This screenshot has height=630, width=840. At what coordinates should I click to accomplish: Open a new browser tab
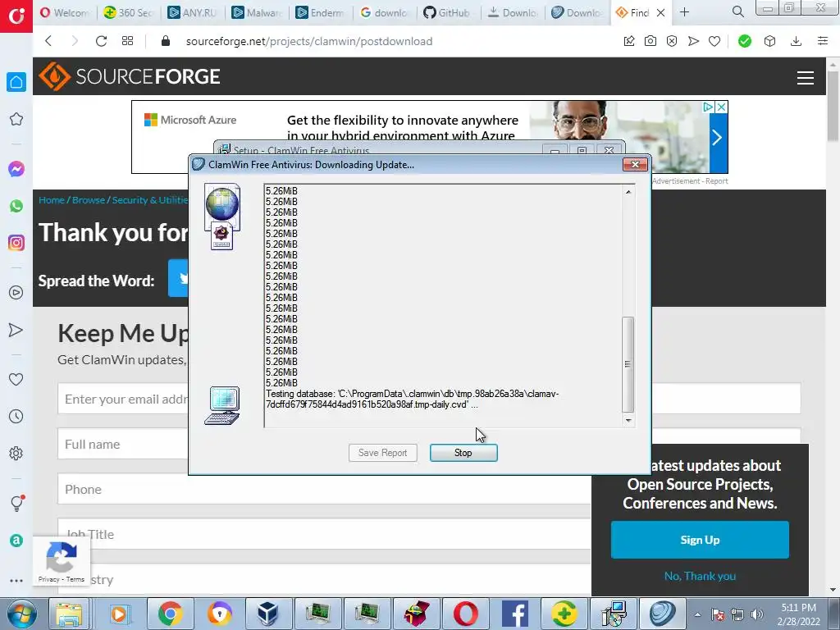685,12
